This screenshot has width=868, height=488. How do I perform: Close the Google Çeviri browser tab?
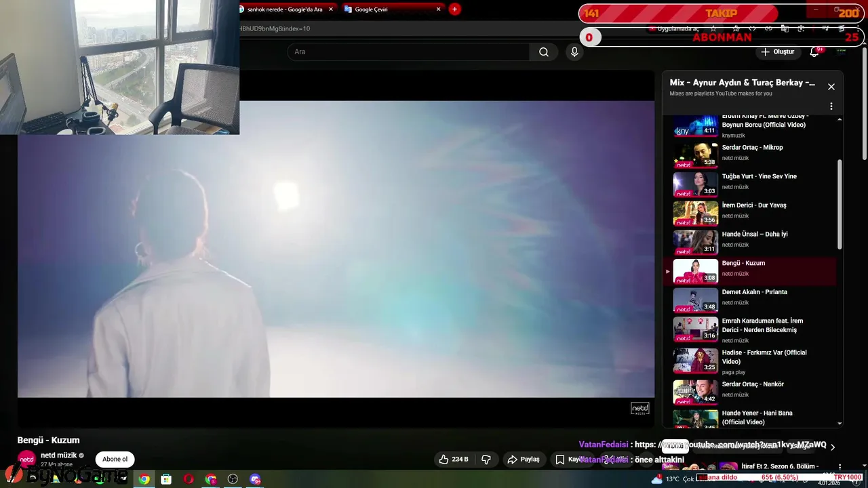439,9
